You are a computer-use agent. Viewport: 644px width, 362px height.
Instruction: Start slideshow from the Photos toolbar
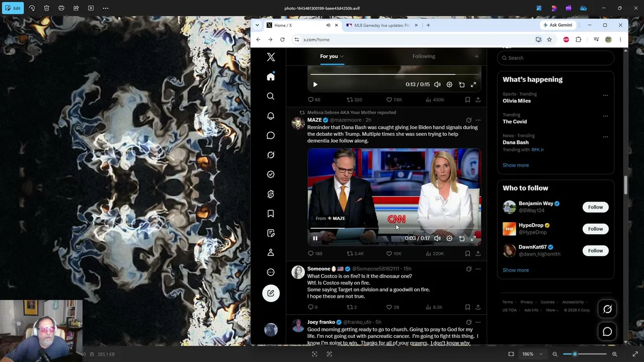pyautogui.click(x=91, y=8)
